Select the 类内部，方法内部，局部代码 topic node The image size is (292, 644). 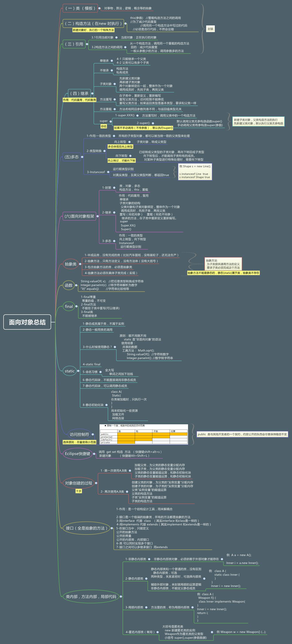pos(91,596)
